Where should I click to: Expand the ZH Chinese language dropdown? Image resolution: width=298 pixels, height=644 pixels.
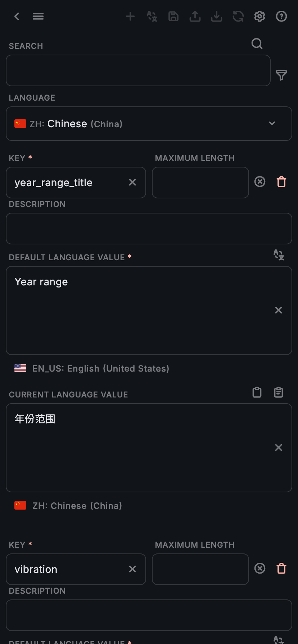pyautogui.click(x=272, y=124)
